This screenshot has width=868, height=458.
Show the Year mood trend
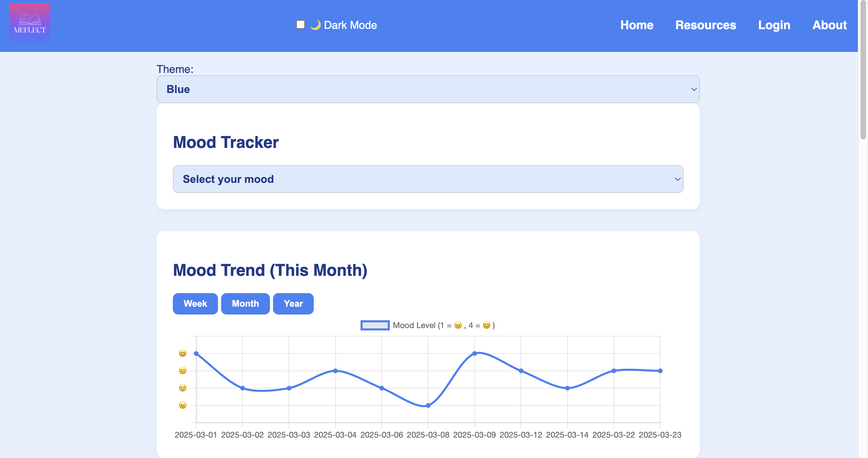coord(293,304)
